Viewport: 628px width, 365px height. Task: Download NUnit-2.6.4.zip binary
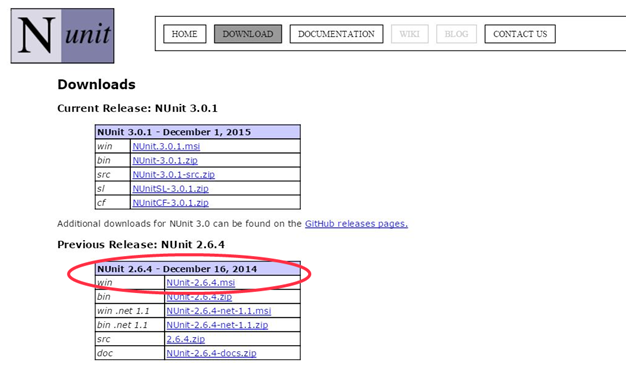(x=199, y=297)
